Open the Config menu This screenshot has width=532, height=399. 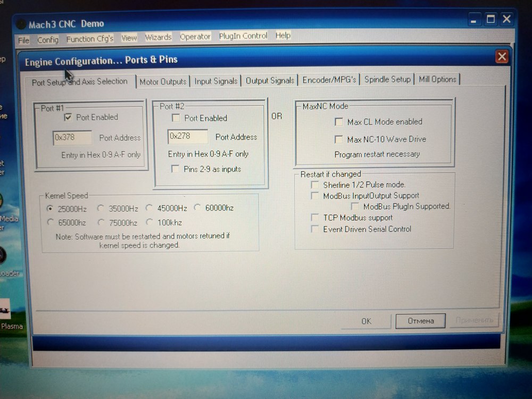(x=48, y=40)
